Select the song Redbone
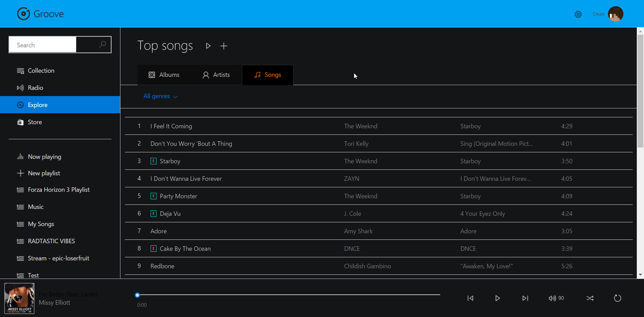Image resolution: width=644 pixels, height=317 pixels. (162, 266)
